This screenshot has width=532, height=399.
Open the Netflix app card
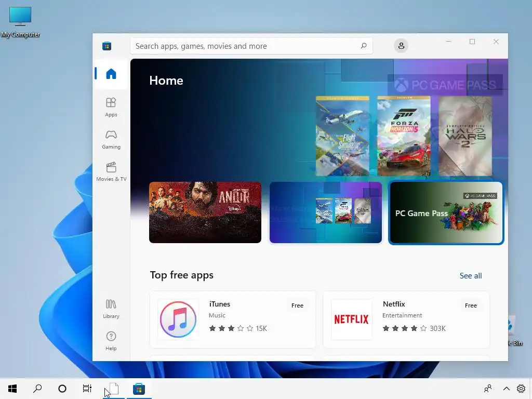pyautogui.click(x=406, y=320)
